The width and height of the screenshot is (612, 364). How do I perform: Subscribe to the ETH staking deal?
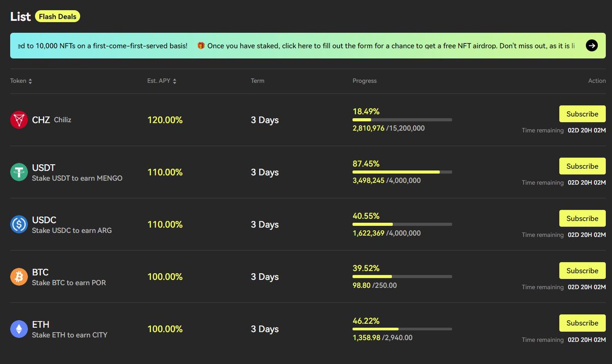pyautogui.click(x=582, y=323)
